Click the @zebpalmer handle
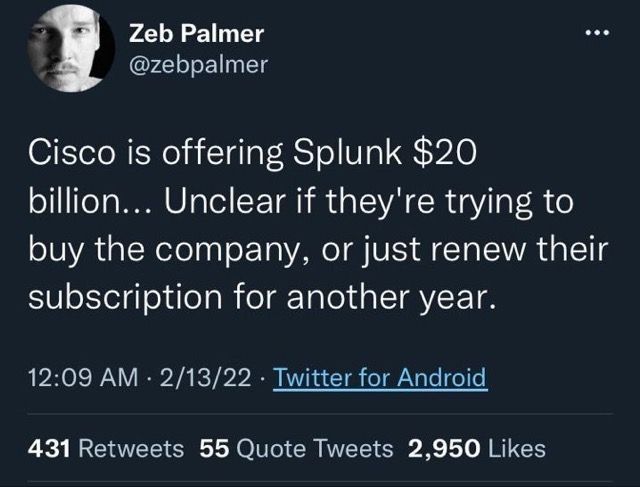The image size is (640, 487). coord(200,65)
